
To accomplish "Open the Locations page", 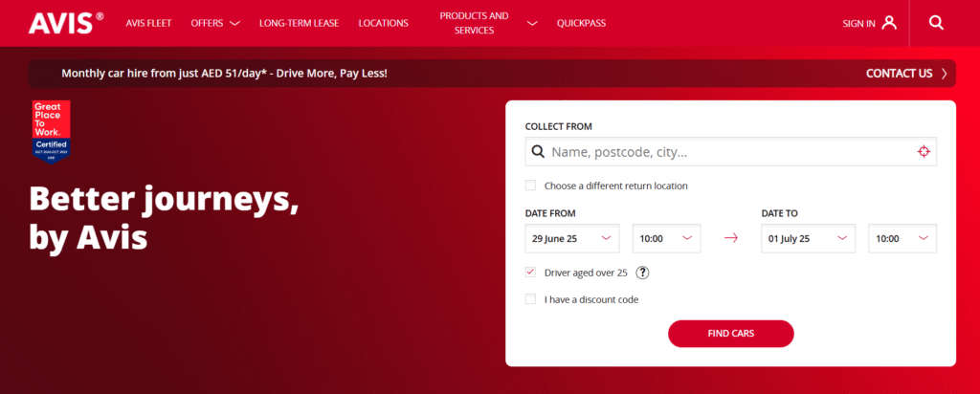I will 383,23.
